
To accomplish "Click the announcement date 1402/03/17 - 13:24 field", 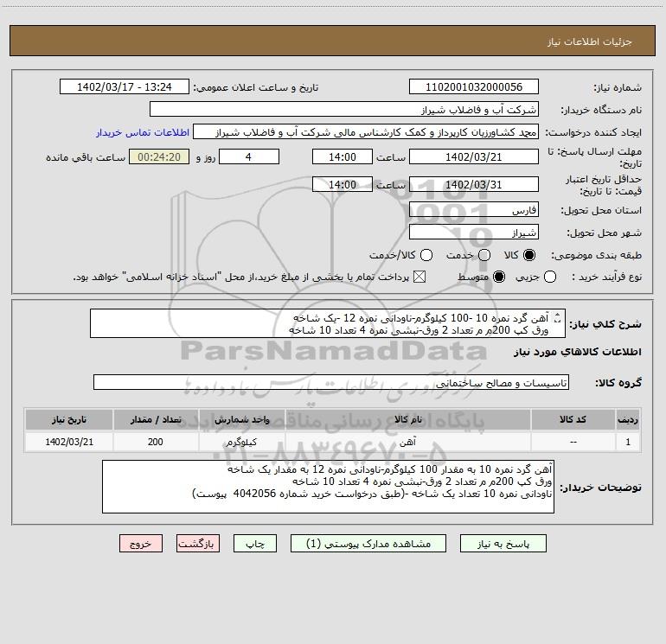I will click(125, 86).
